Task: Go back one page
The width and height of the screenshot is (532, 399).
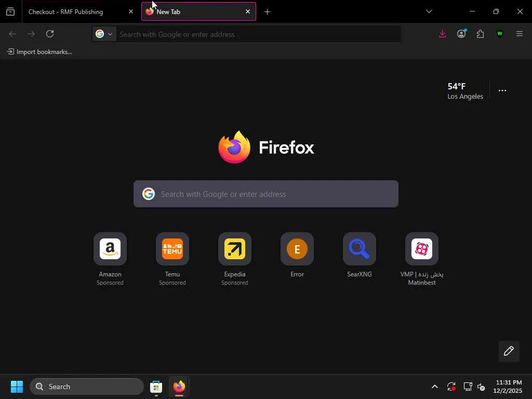Action: point(12,34)
